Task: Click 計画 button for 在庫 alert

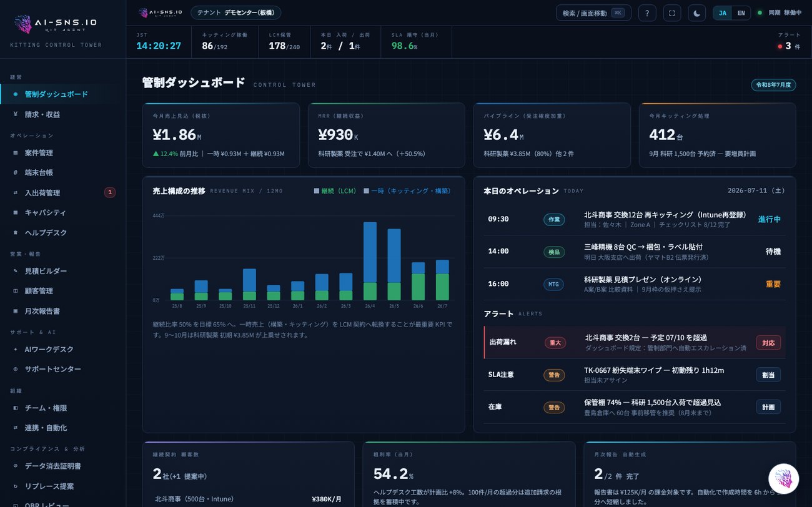Action: click(x=768, y=407)
